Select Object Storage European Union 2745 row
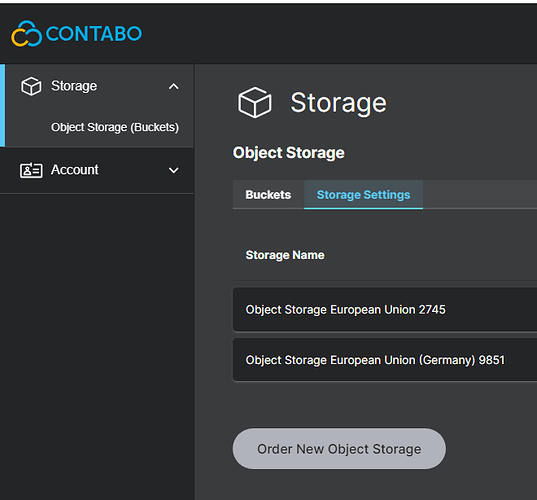This screenshot has width=537, height=500. (385, 310)
